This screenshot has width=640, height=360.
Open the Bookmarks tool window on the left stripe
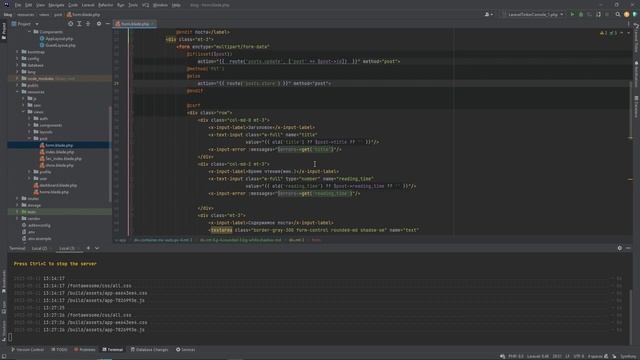point(4,281)
